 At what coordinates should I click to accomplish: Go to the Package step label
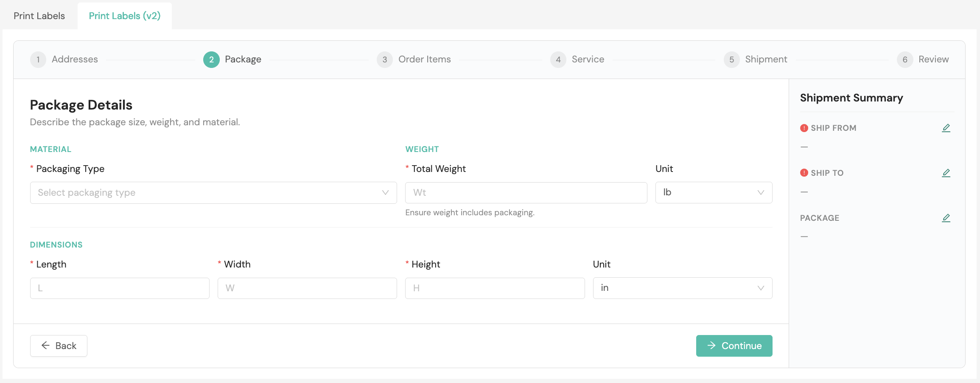point(243,59)
